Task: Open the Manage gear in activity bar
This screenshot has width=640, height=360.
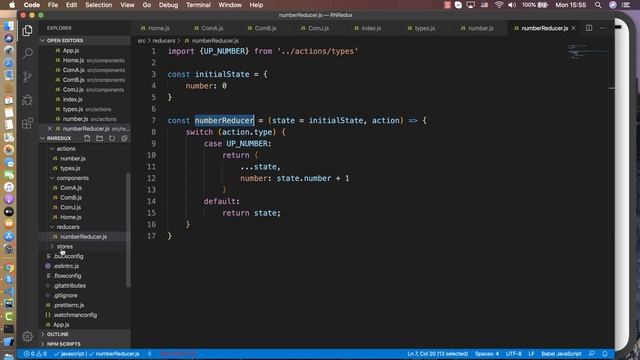Action: [27, 336]
